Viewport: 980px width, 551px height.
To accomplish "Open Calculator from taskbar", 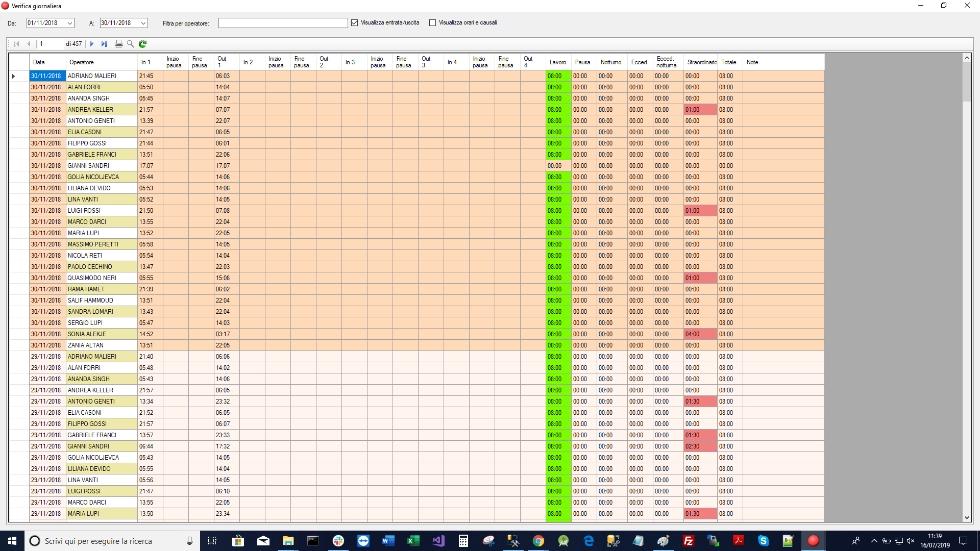I will pyautogui.click(x=463, y=541).
